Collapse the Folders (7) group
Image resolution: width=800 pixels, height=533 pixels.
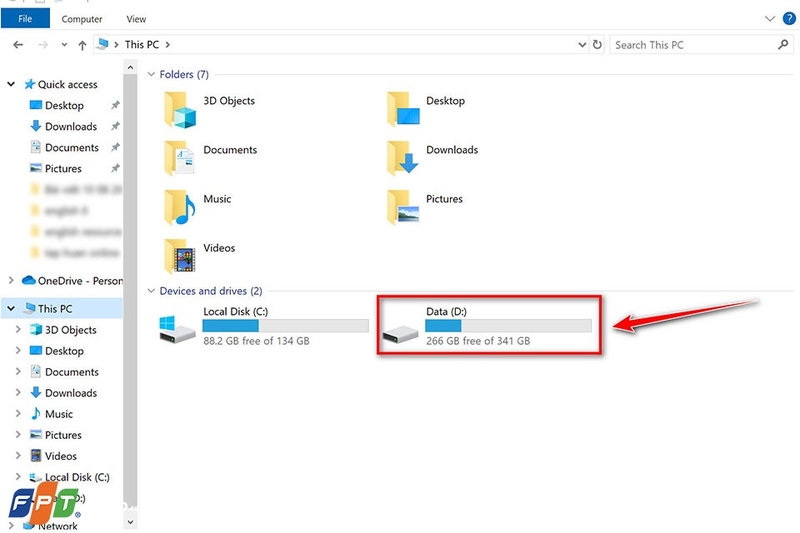(151, 74)
